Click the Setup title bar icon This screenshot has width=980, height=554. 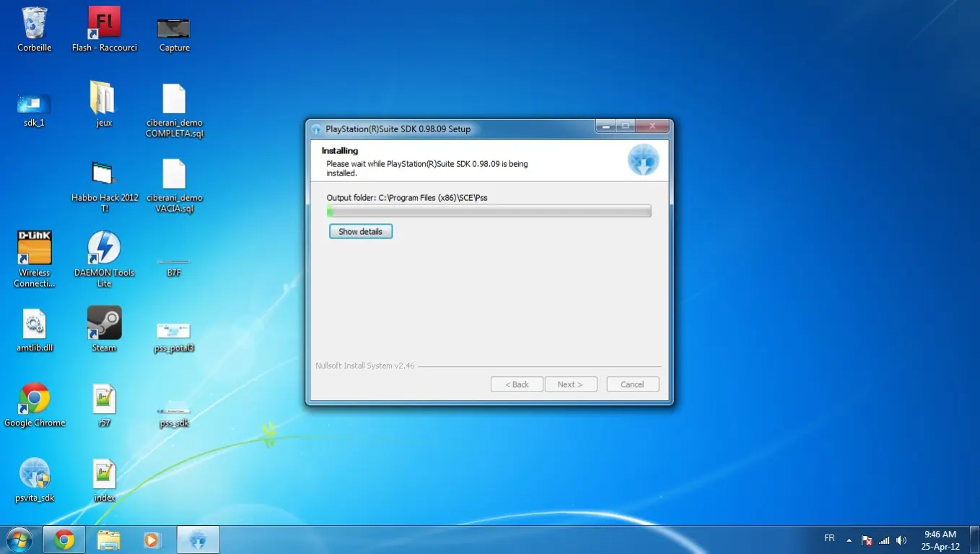[x=316, y=129]
